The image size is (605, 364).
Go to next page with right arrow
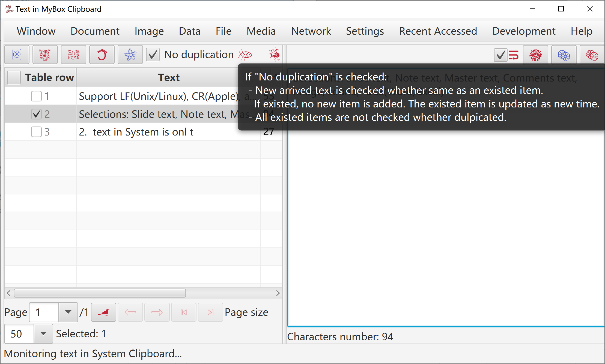pyautogui.click(x=157, y=312)
